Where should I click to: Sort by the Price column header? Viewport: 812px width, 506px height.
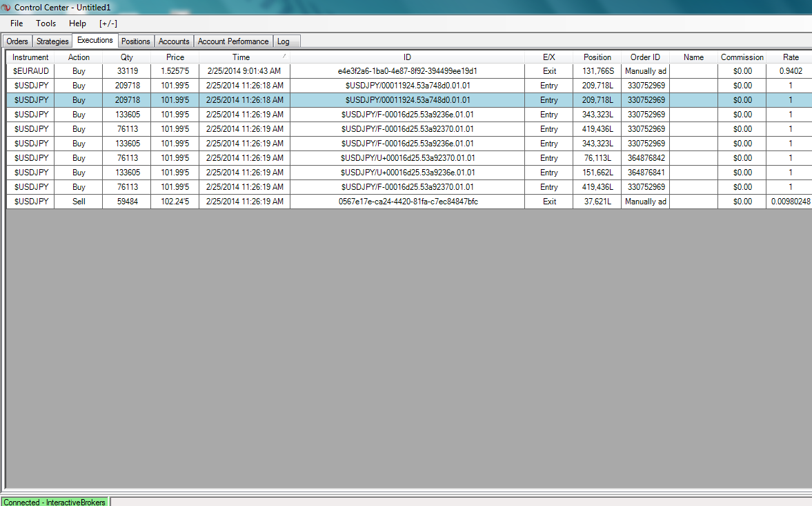click(175, 57)
